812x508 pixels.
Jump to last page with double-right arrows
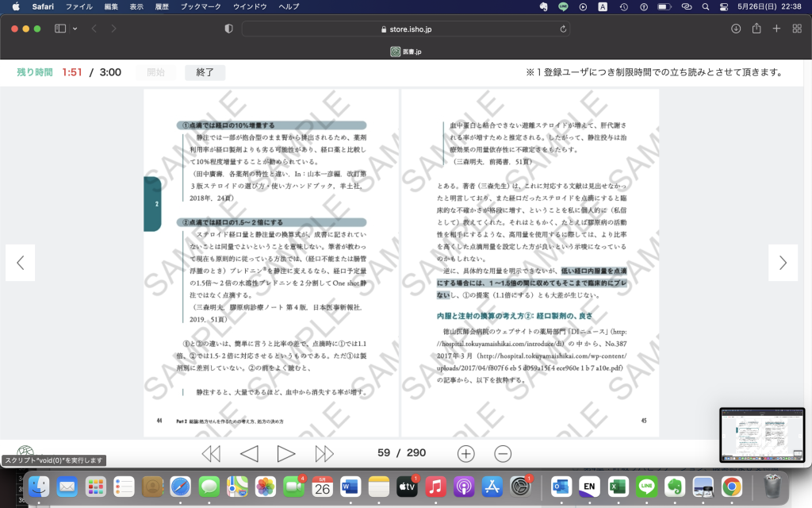(324, 453)
